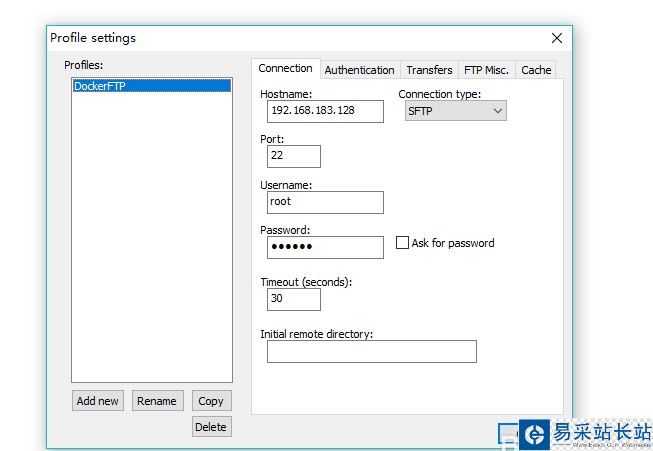Screen dimensions: 653x451
Task: Expand the Connection type dropdown
Action: pos(456,111)
